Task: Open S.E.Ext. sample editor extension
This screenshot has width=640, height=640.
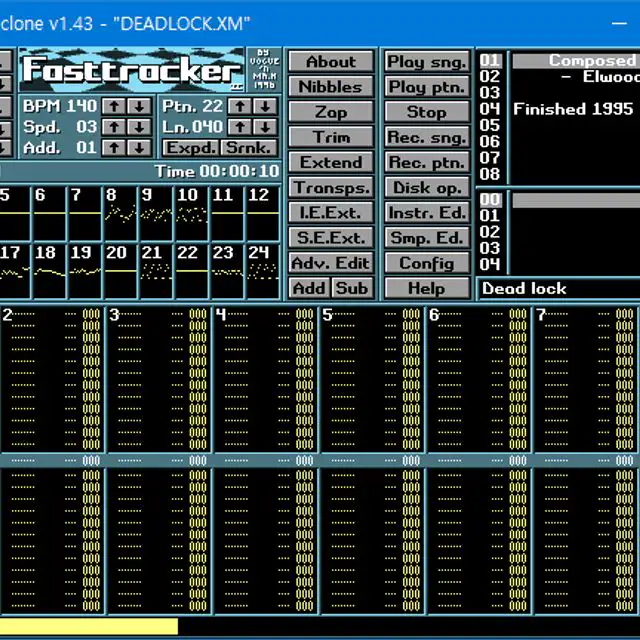Action: (x=331, y=238)
